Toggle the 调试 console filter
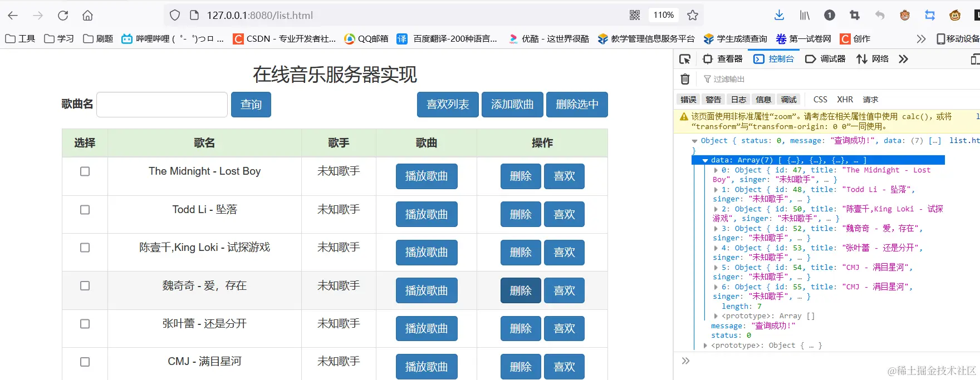980x380 pixels. point(788,100)
